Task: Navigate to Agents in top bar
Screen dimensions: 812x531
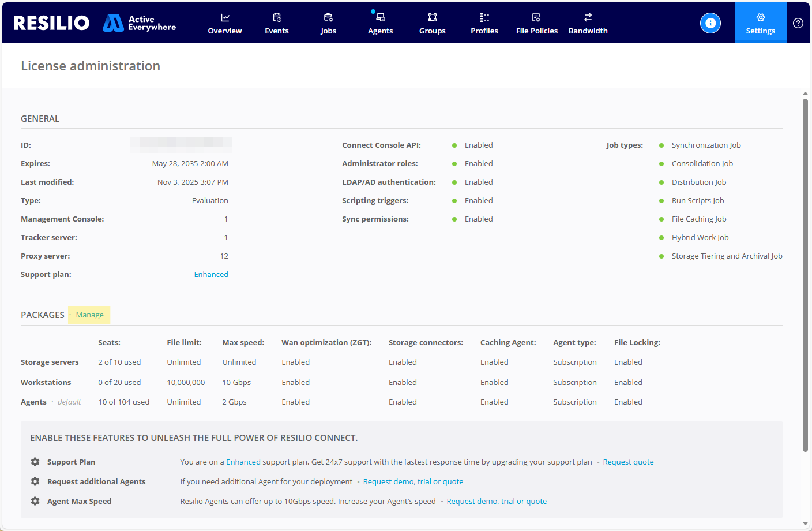Action: (380, 24)
